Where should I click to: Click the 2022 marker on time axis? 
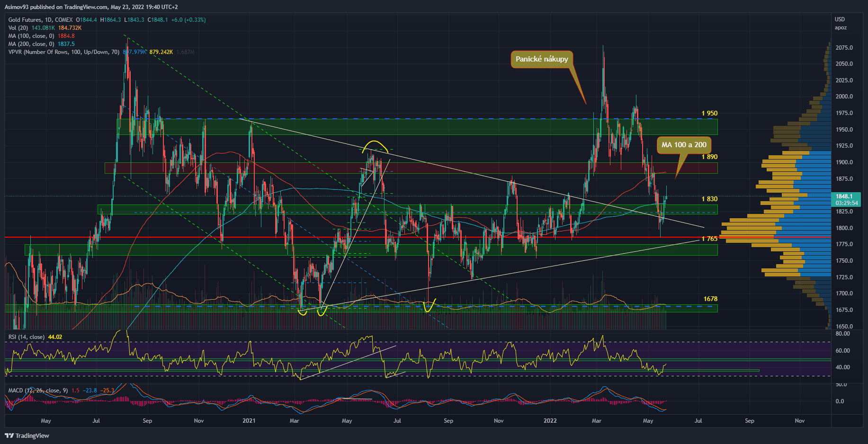click(550, 421)
